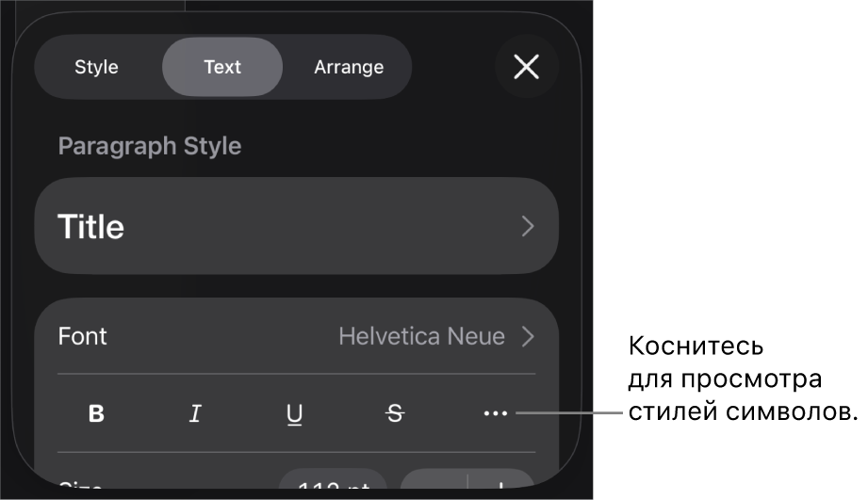Open the Title paragraph style row
This screenshot has width=868, height=500.
(x=296, y=226)
